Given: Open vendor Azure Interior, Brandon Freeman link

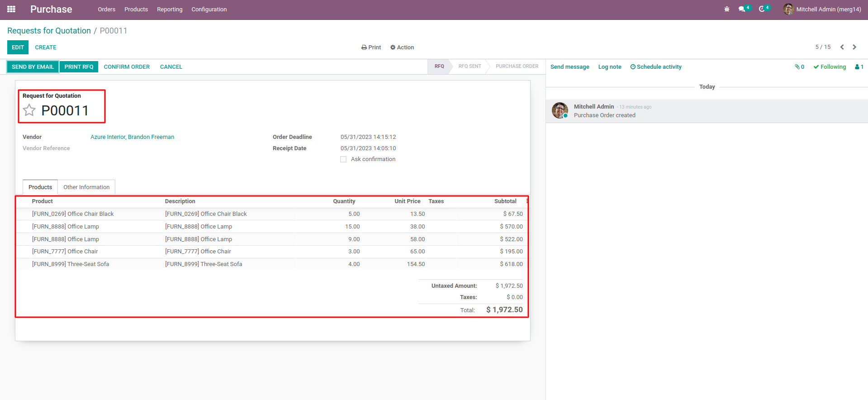Looking at the screenshot, I should 132,137.
